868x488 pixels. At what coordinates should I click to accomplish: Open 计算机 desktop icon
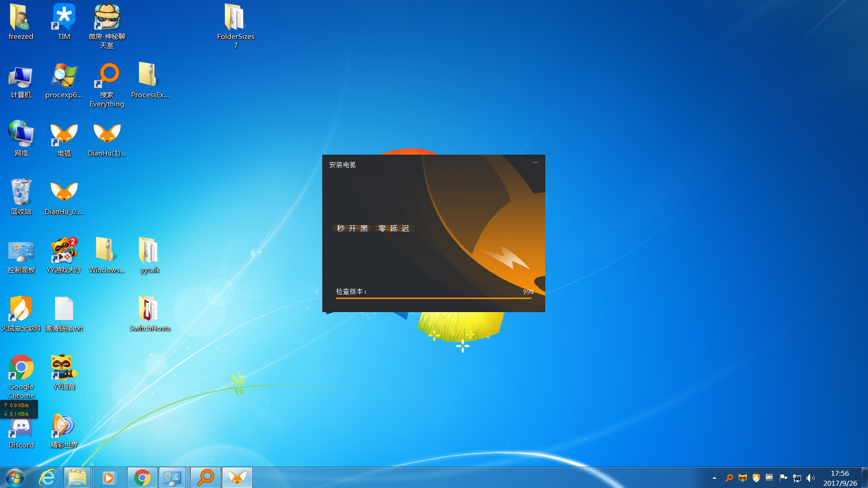click(21, 81)
